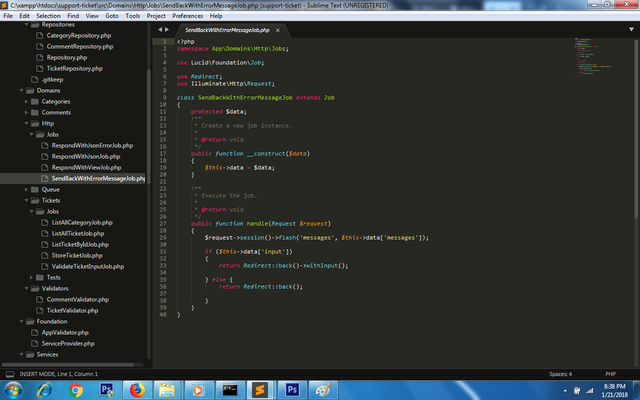Collapse the Jobs folder under Http
This screenshot has height=400, width=640.
(31, 134)
